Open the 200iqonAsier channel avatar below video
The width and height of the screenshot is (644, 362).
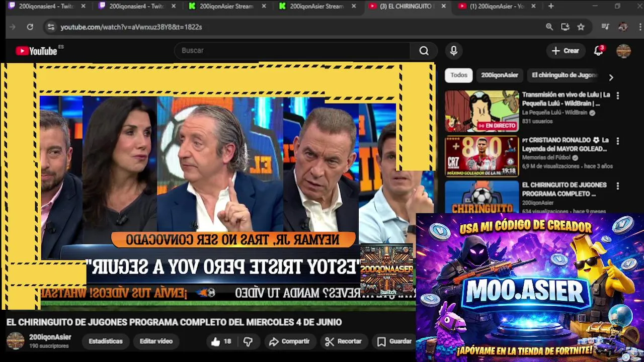pyautogui.click(x=15, y=341)
